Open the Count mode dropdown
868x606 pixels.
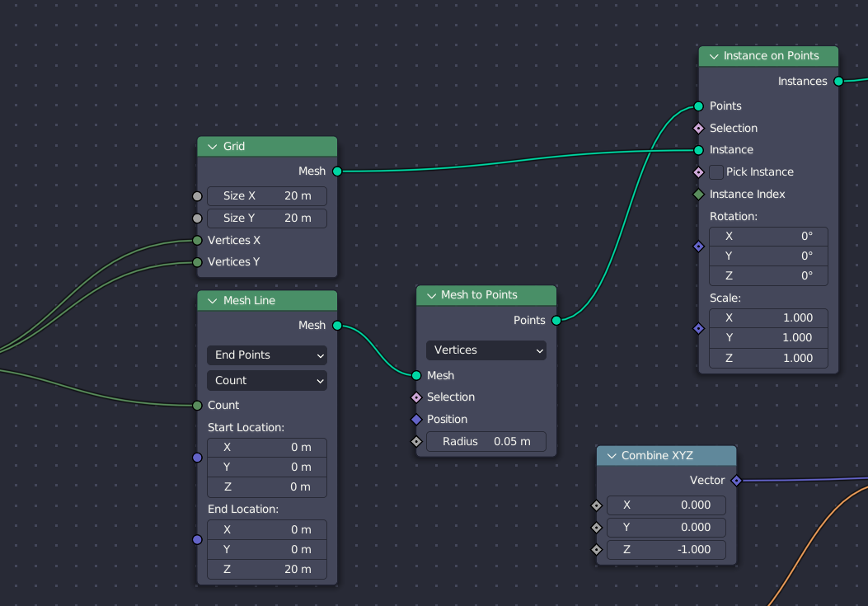click(267, 381)
